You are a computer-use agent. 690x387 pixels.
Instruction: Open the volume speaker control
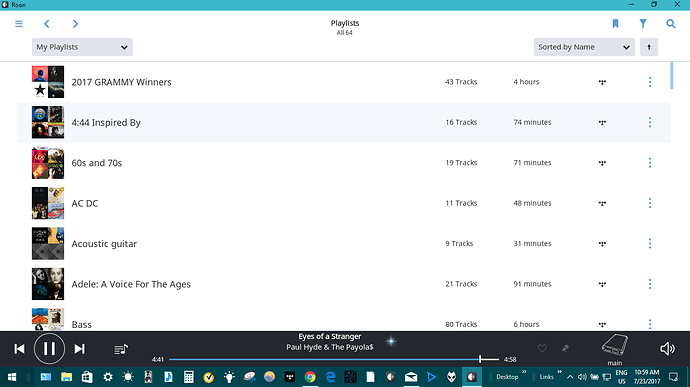pyautogui.click(x=667, y=349)
